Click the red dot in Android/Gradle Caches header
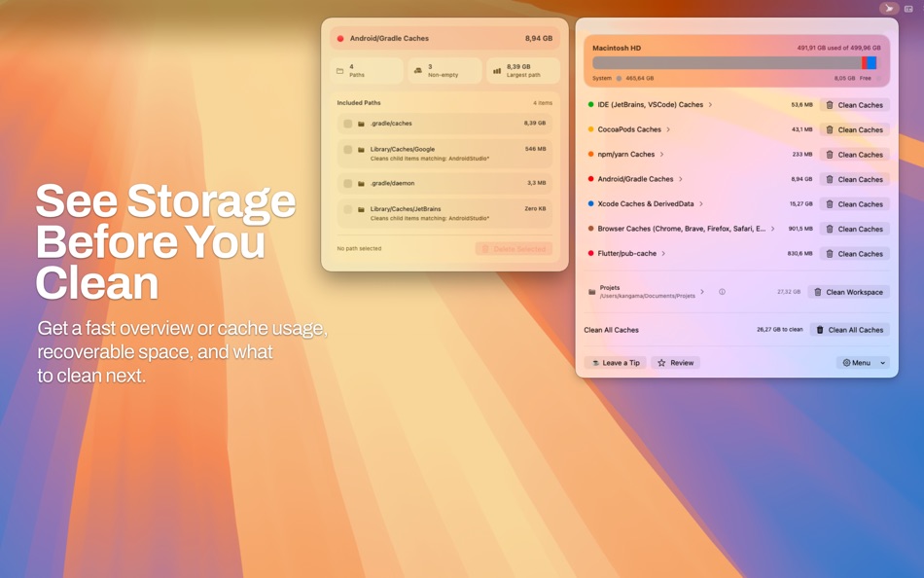Image resolution: width=924 pixels, height=578 pixels. (x=340, y=38)
